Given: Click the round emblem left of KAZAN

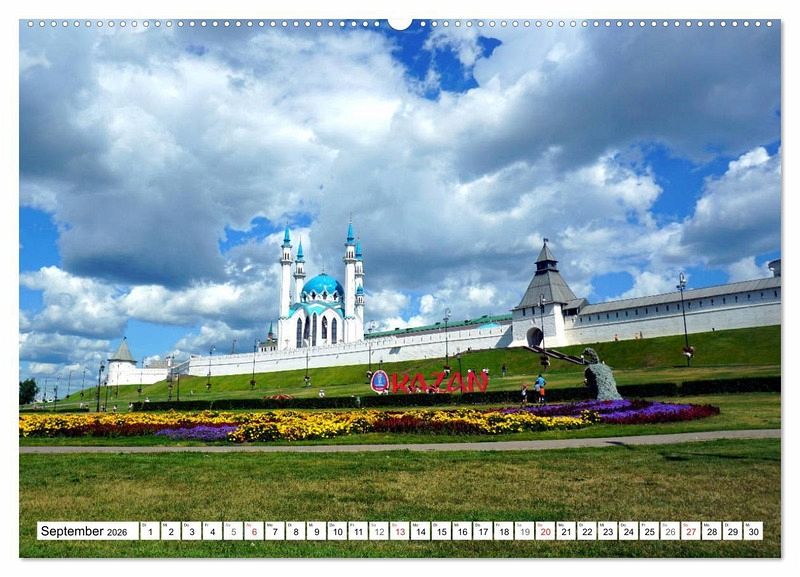Looking at the screenshot, I should tap(380, 382).
